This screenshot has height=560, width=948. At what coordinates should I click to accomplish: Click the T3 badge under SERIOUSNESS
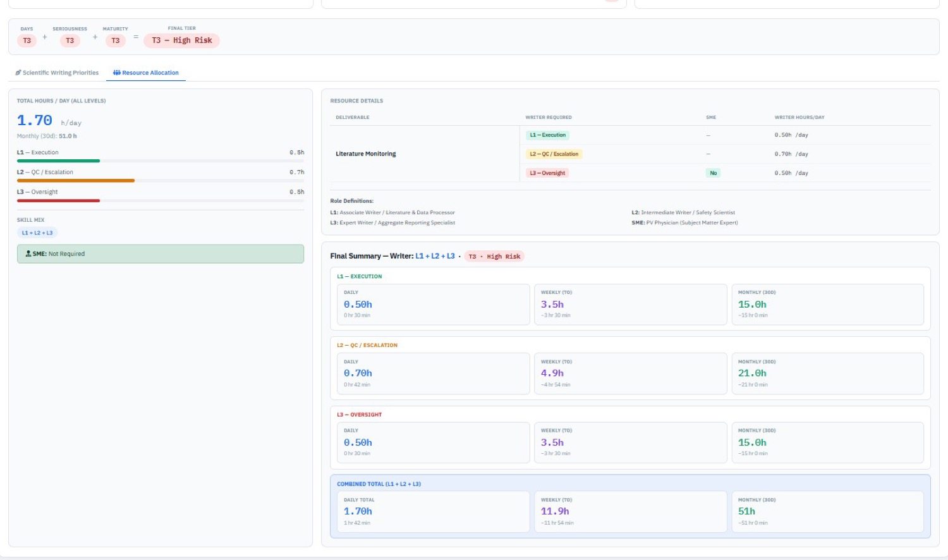pyautogui.click(x=70, y=40)
